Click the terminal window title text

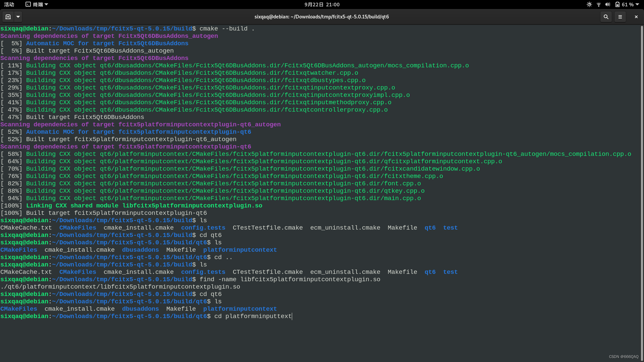pos(322,17)
